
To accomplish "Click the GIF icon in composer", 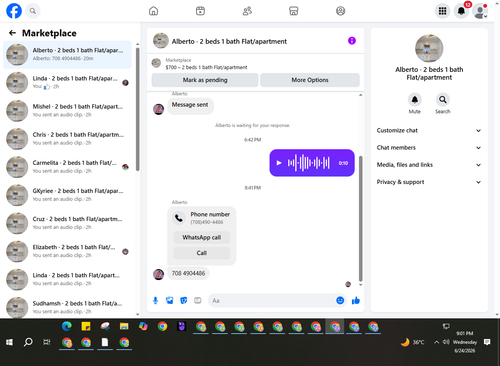I will [x=198, y=301].
